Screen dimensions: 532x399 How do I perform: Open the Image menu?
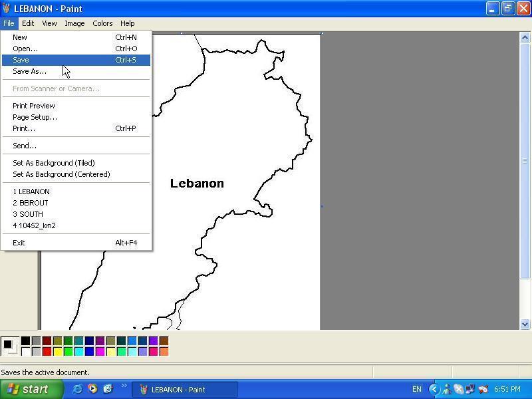click(74, 23)
